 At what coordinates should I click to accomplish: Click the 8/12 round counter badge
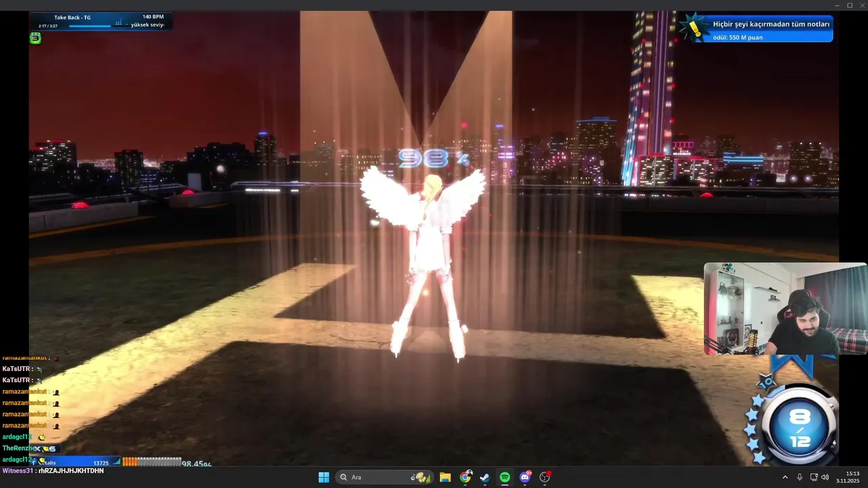click(800, 427)
